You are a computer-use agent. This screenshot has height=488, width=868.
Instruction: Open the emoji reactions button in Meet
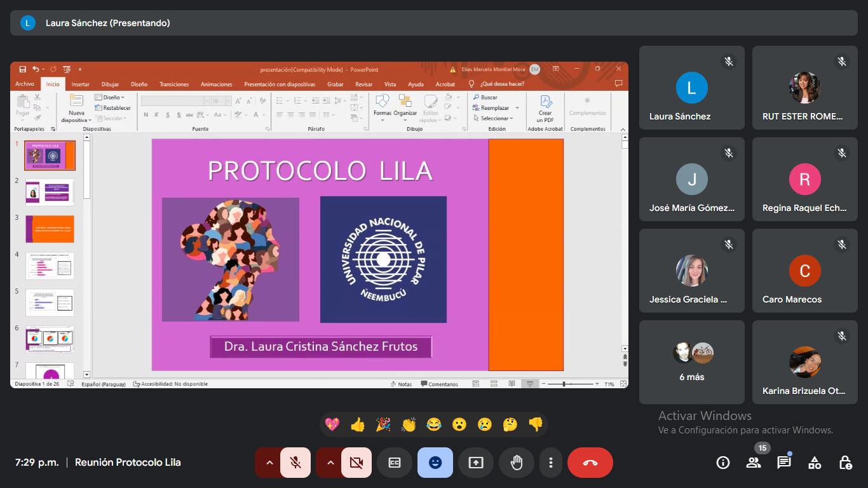tap(435, 463)
